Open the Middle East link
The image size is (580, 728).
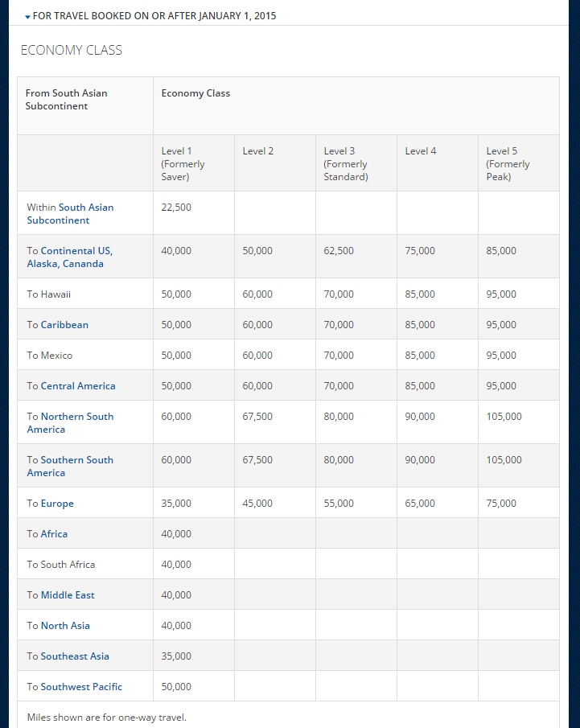67,594
